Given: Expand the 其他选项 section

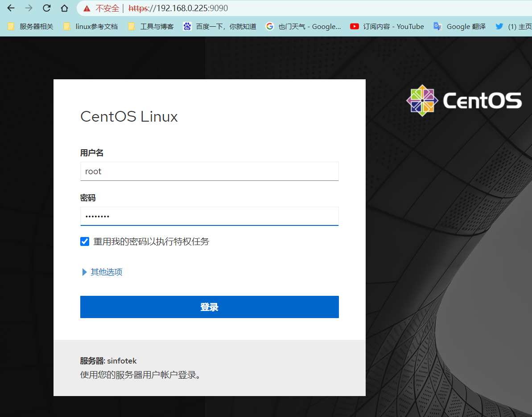Looking at the screenshot, I should click(103, 272).
